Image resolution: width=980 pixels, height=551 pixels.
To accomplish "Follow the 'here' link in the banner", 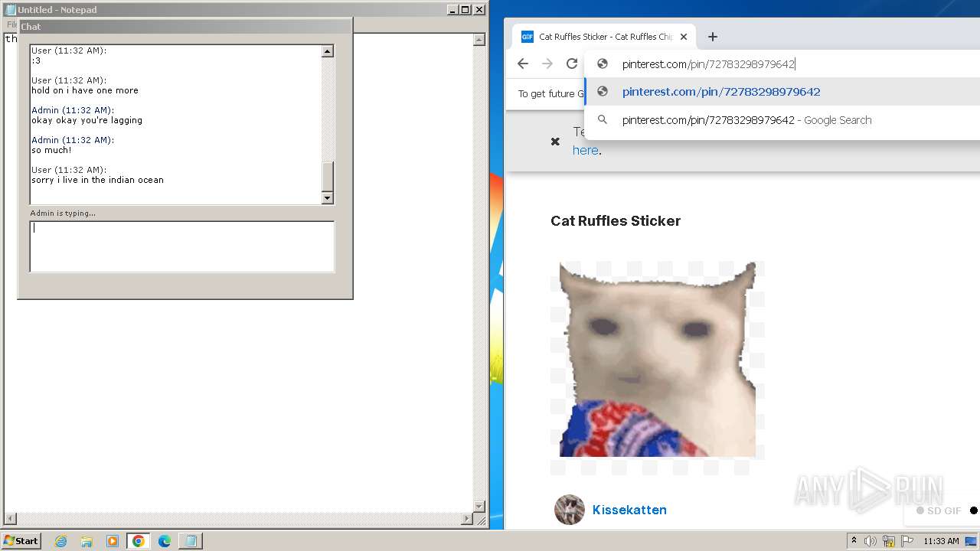I will pos(586,150).
